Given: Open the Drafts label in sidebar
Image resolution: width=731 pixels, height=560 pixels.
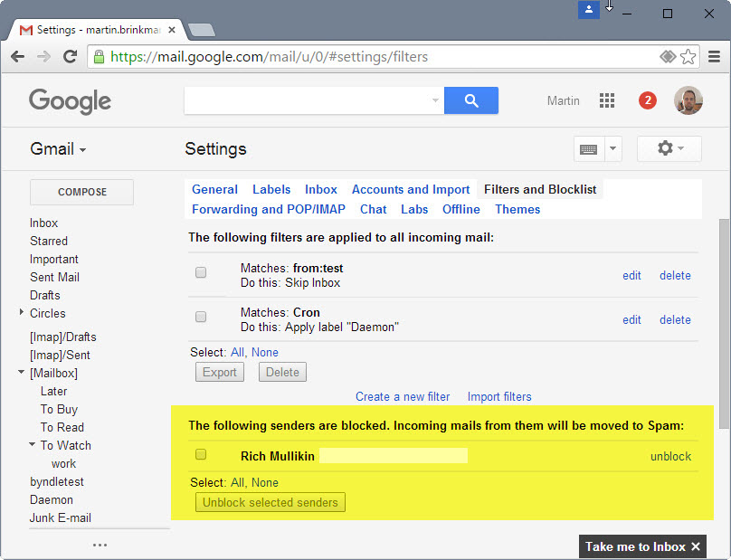Looking at the screenshot, I should coord(44,295).
